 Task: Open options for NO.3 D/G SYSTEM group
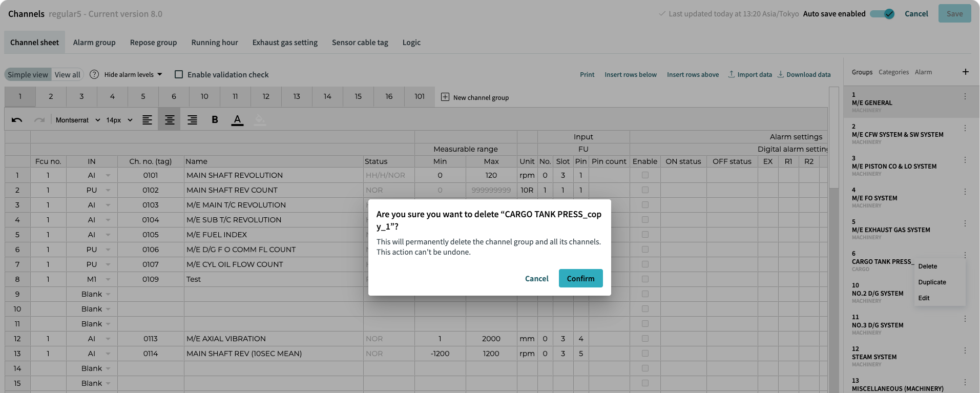pos(965,319)
